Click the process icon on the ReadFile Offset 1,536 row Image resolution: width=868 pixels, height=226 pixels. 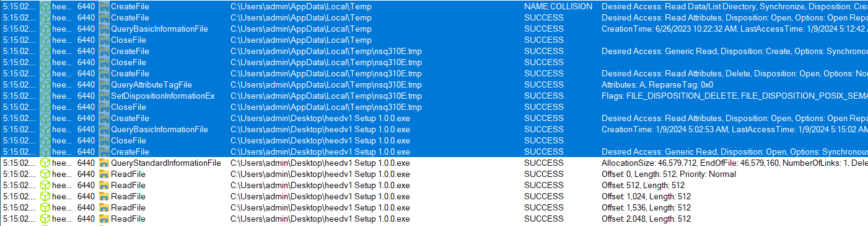pos(45,207)
